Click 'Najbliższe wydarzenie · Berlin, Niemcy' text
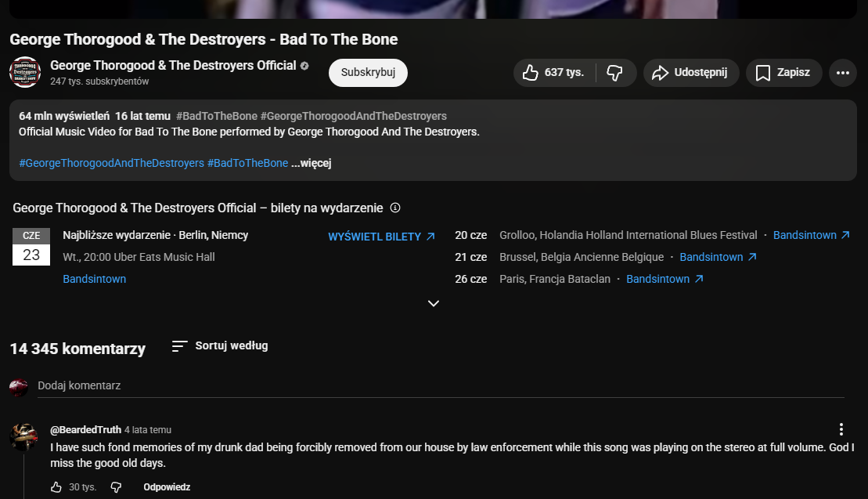 tap(156, 235)
